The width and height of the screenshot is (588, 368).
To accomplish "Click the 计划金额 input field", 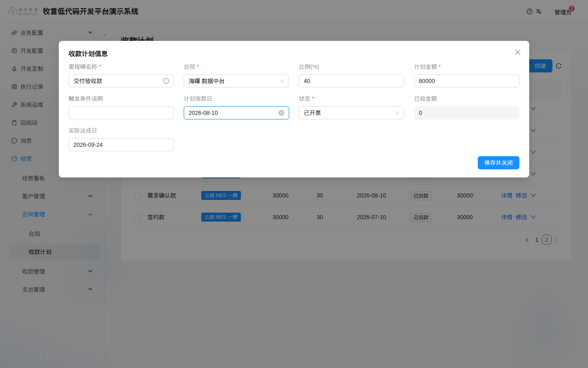I will point(467,81).
